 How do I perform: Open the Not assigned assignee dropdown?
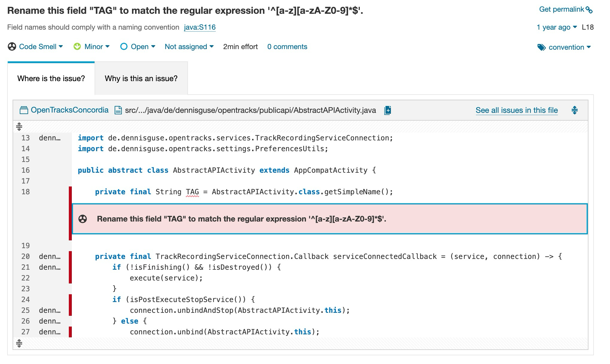click(x=189, y=47)
